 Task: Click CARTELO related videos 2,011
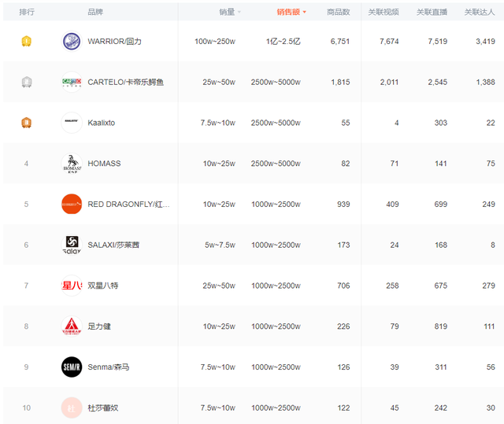(389, 82)
